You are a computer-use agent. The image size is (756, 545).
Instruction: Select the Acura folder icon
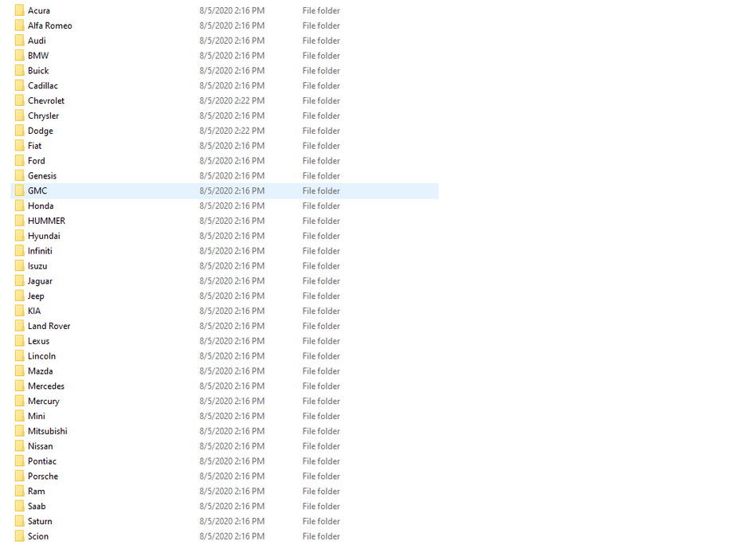[x=19, y=10]
